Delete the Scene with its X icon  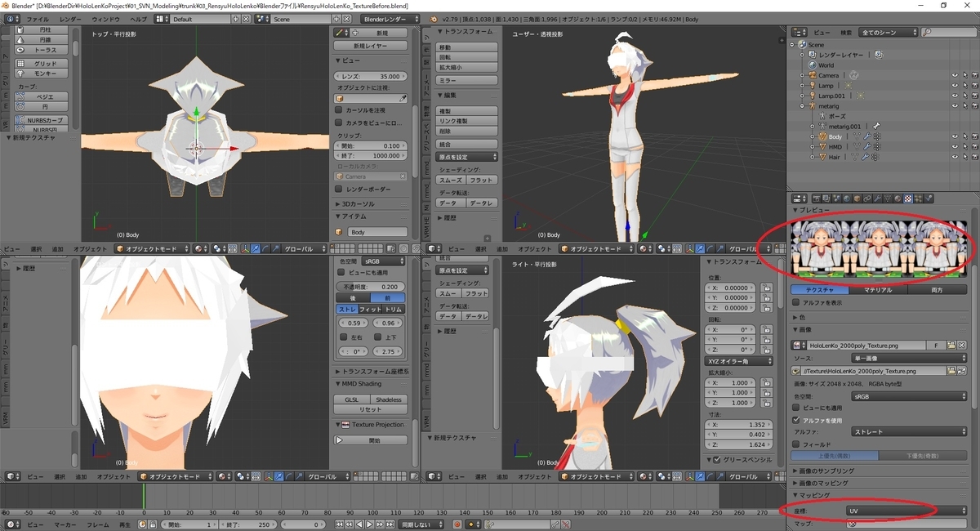(346, 19)
